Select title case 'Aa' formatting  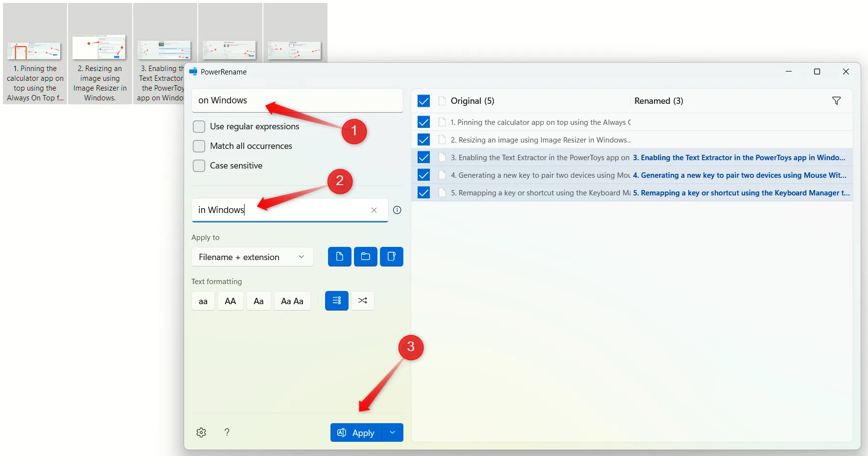pos(258,301)
